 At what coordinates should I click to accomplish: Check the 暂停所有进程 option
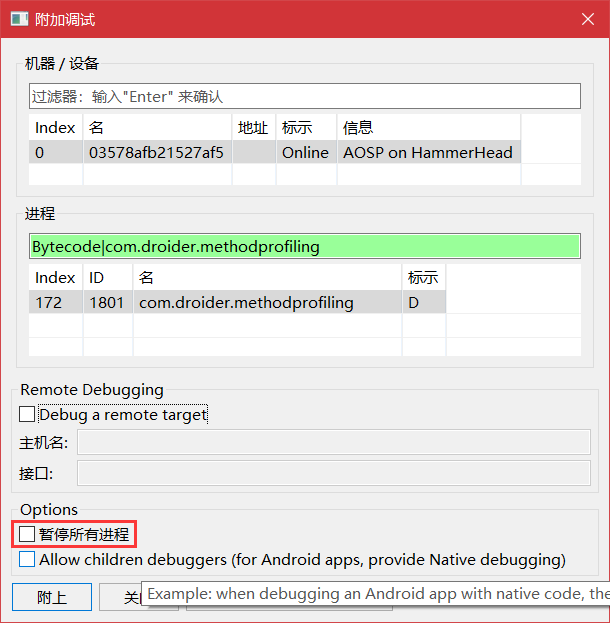(x=27, y=534)
